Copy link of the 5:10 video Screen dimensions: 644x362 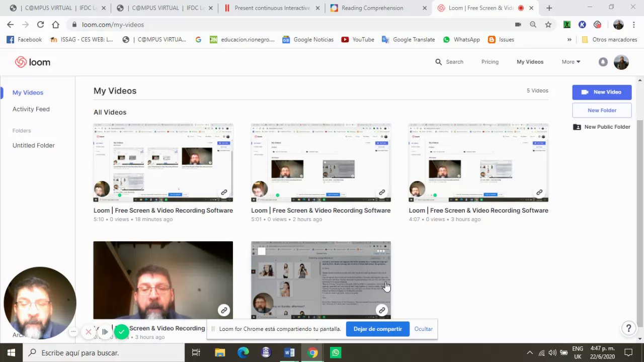point(224,192)
